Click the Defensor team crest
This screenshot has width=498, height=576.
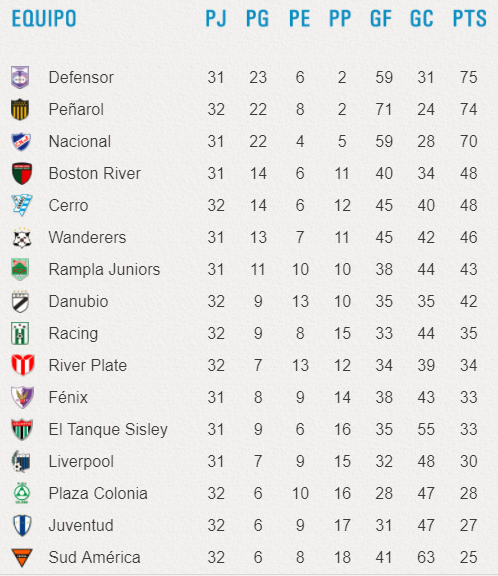(20, 77)
